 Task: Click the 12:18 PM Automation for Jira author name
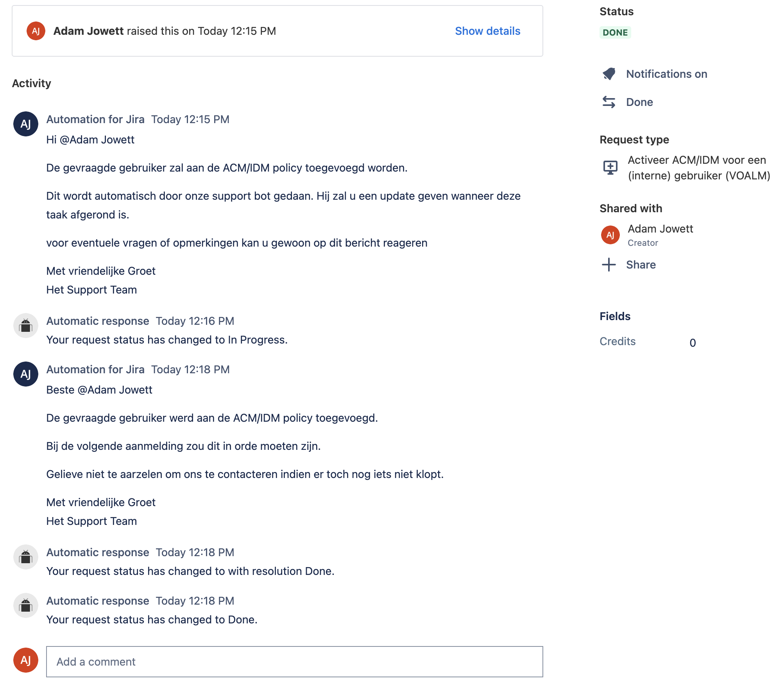tap(95, 369)
